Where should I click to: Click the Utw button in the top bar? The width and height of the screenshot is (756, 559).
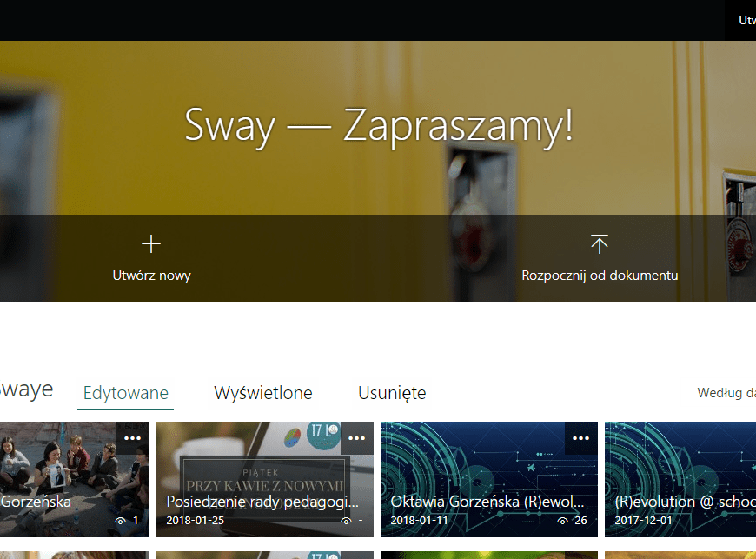click(x=745, y=20)
